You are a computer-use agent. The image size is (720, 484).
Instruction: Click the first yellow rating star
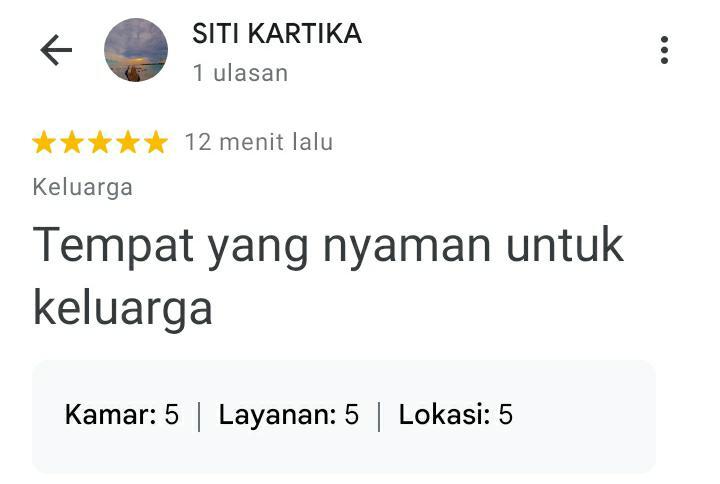(45, 142)
